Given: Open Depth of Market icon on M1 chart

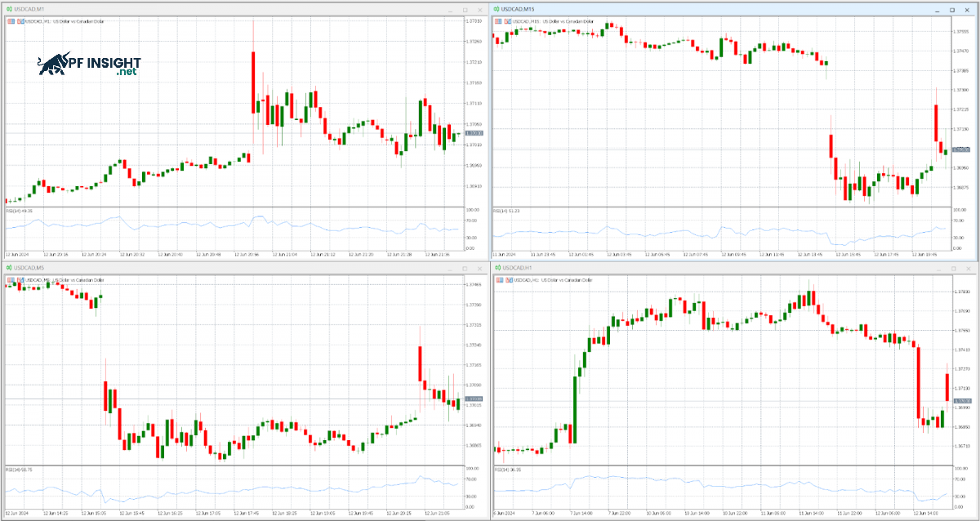Looking at the screenshot, I should 20,21.
